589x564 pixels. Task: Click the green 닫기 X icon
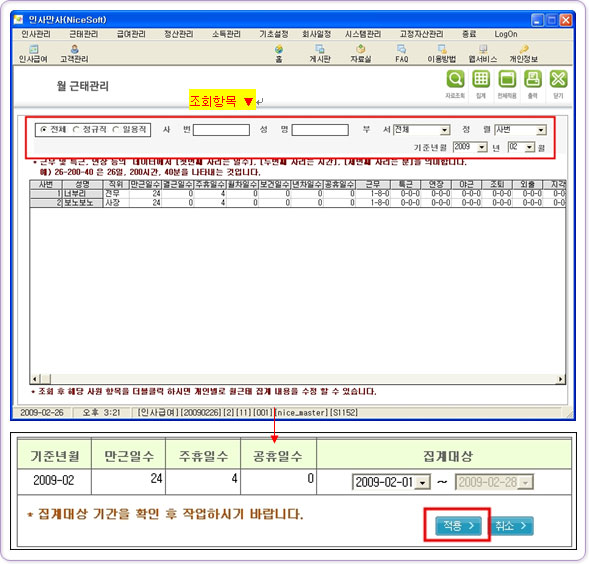click(559, 80)
